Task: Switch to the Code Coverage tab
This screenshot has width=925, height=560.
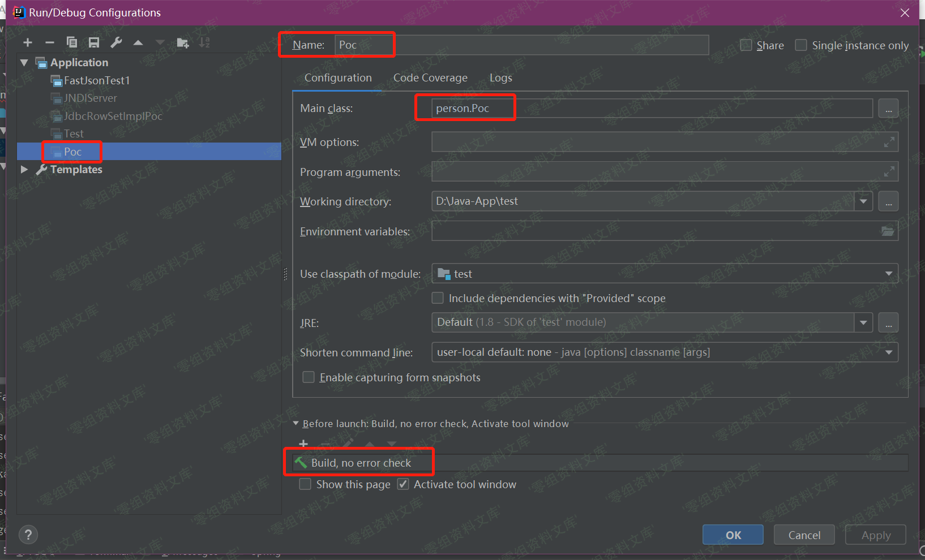Action: 430,78
